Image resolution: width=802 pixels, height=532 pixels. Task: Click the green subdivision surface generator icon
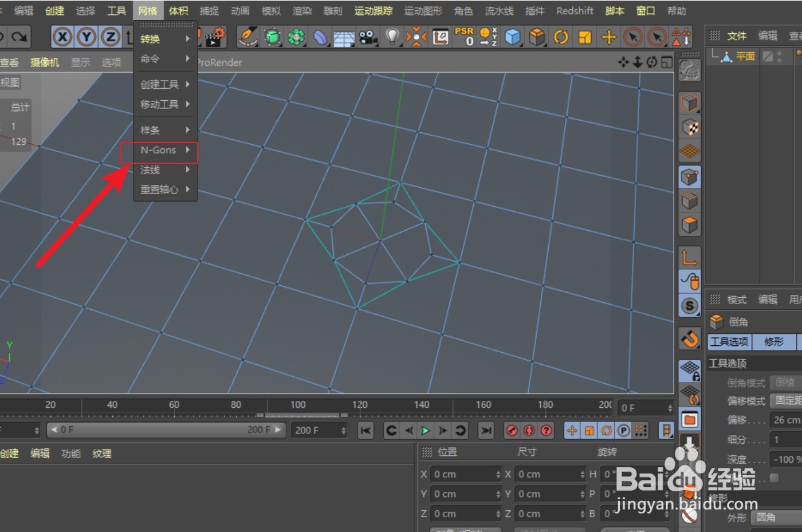273,37
